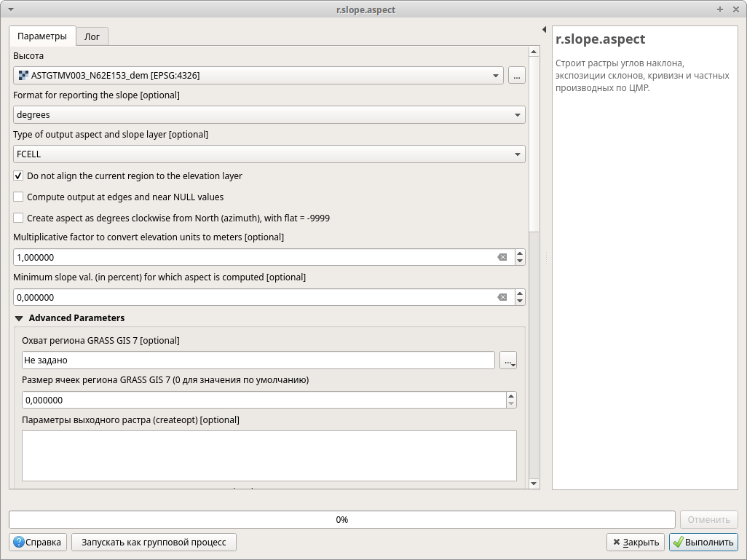Click the Выполнить button to run
The height and width of the screenshot is (560, 747).
click(x=703, y=542)
